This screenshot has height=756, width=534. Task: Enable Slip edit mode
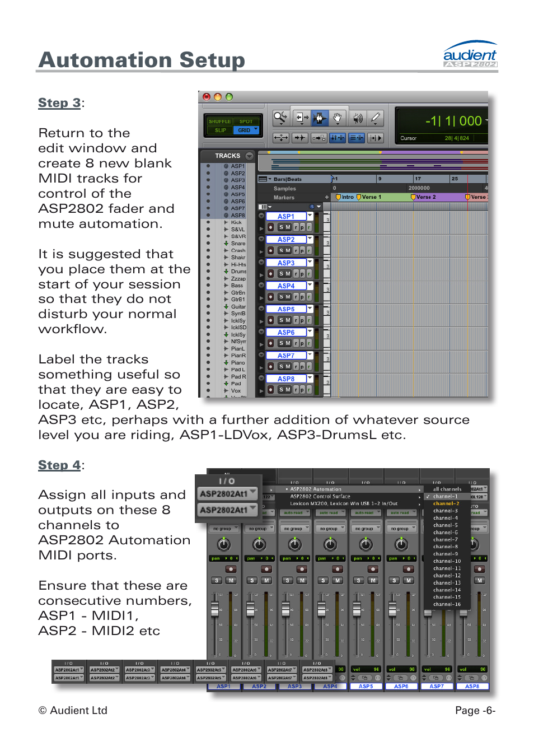point(220,130)
